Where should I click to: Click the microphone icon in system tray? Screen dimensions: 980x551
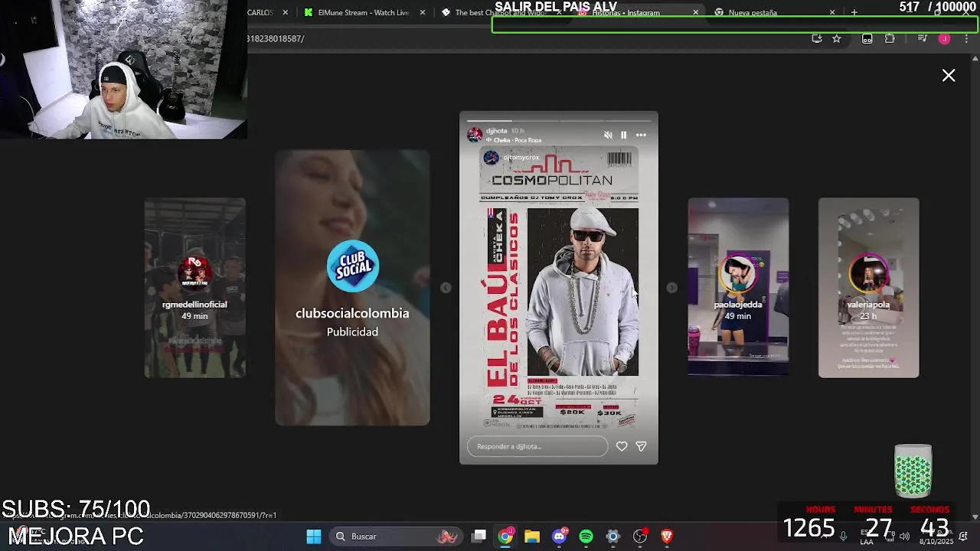(843, 536)
